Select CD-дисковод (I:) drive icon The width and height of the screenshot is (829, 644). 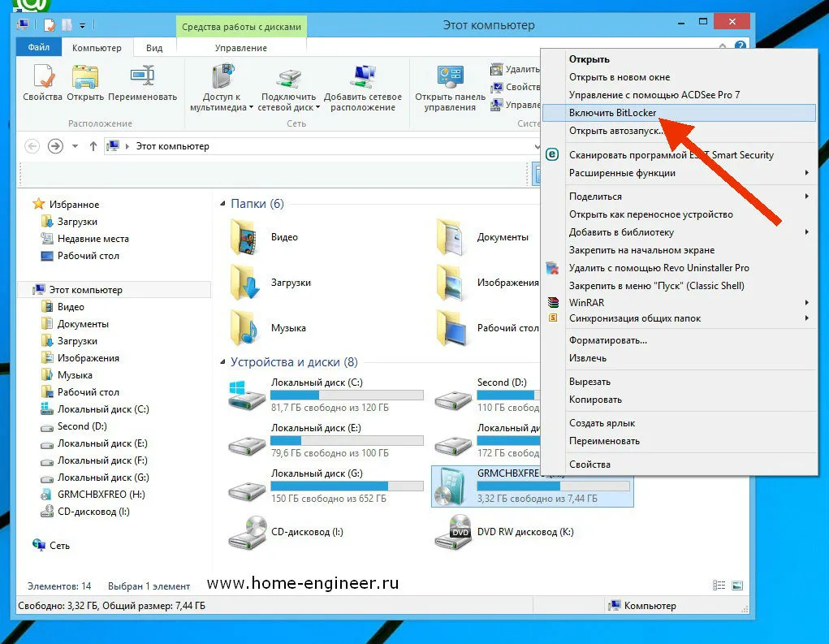click(248, 533)
